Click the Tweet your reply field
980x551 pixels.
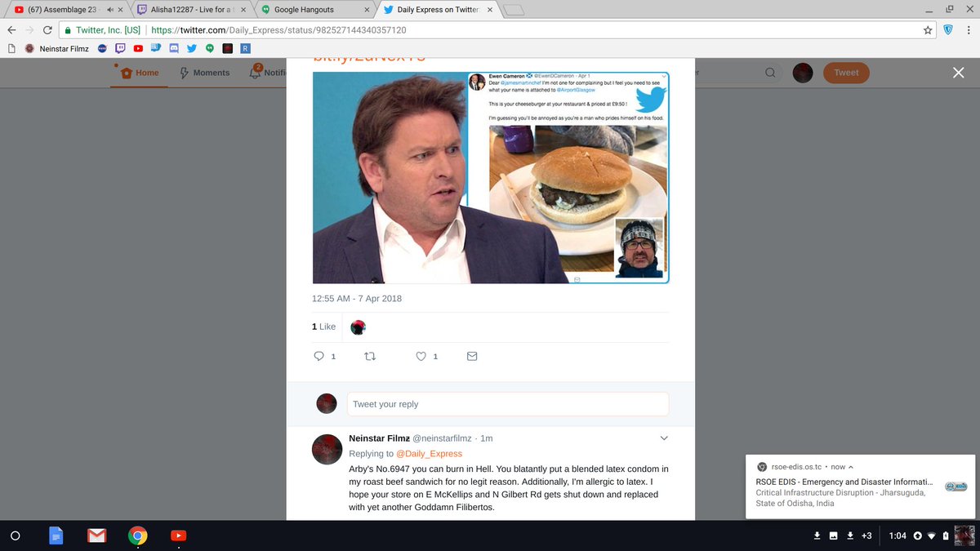click(507, 404)
